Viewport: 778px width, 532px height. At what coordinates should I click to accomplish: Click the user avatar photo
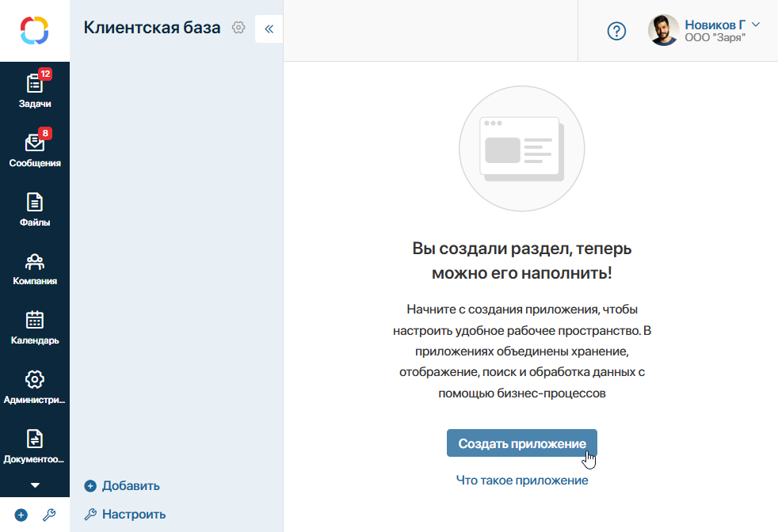tap(663, 30)
